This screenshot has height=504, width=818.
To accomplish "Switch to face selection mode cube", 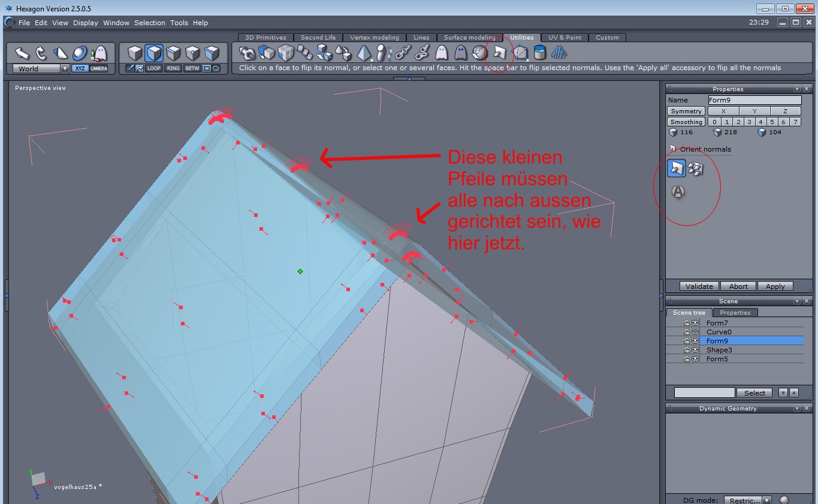I will (154, 53).
